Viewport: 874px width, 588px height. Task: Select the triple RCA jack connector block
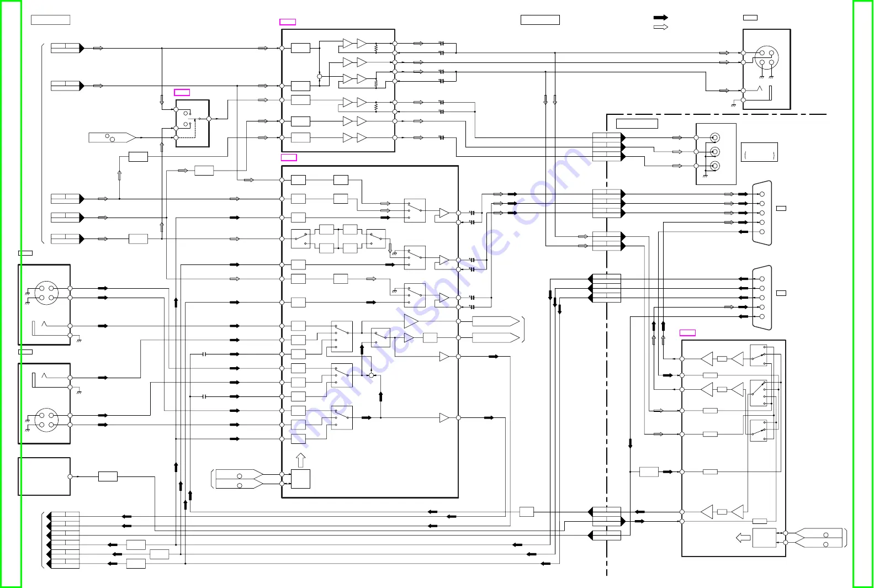pos(716,153)
